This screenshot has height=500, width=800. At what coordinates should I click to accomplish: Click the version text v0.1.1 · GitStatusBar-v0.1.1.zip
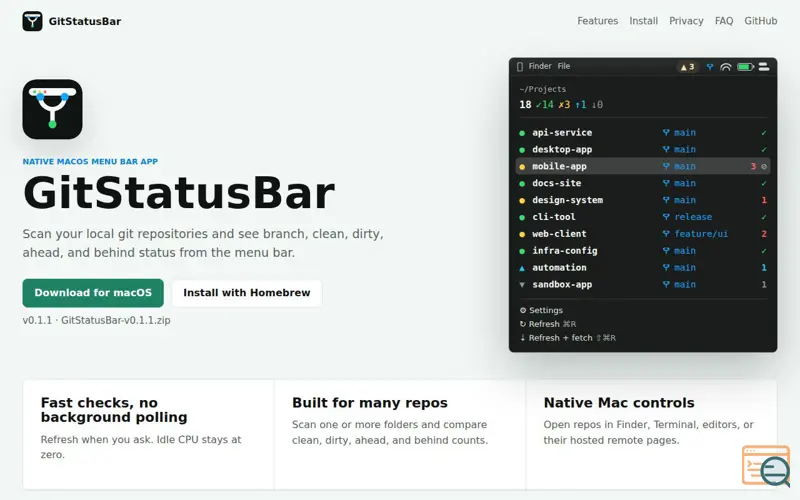click(96, 320)
